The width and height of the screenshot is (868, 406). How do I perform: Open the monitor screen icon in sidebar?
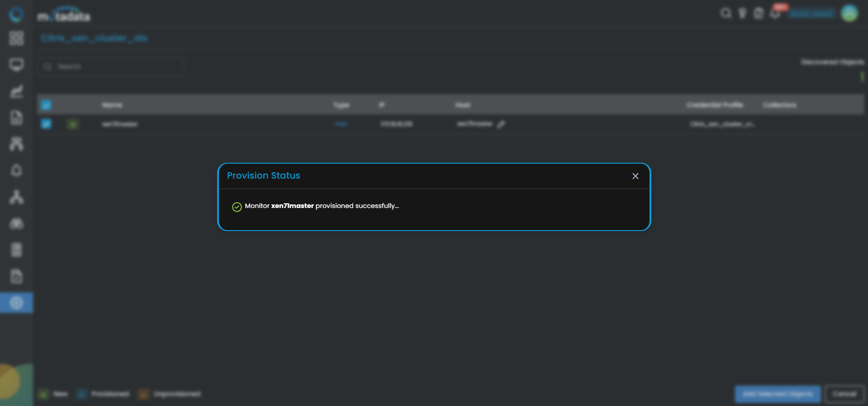16,65
